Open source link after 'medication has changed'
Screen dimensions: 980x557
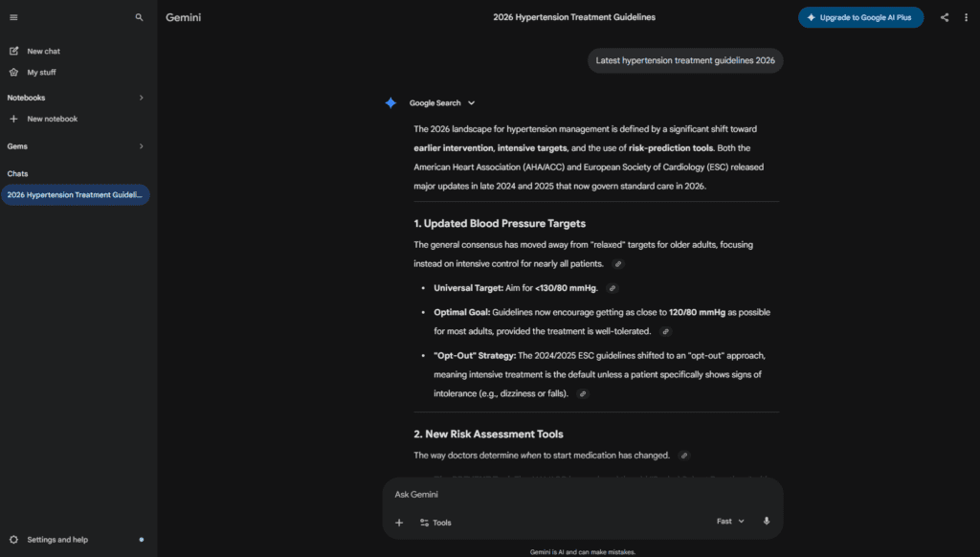pos(683,456)
